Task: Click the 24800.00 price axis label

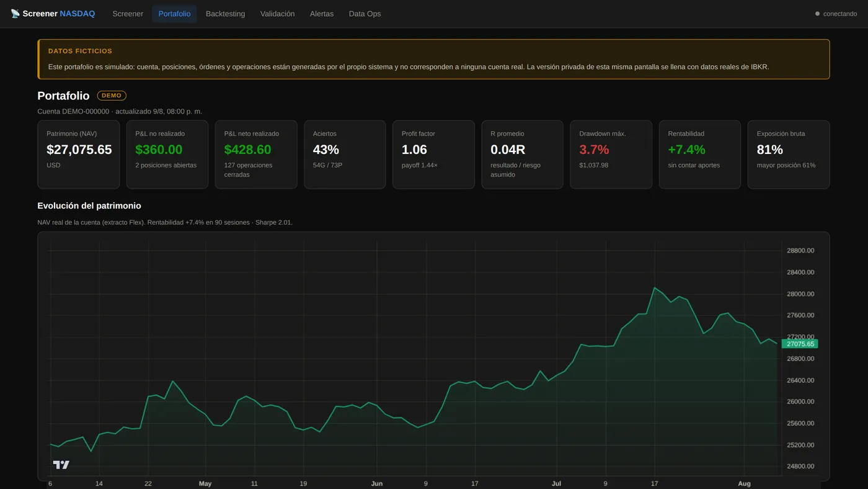Action: click(x=800, y=466)
